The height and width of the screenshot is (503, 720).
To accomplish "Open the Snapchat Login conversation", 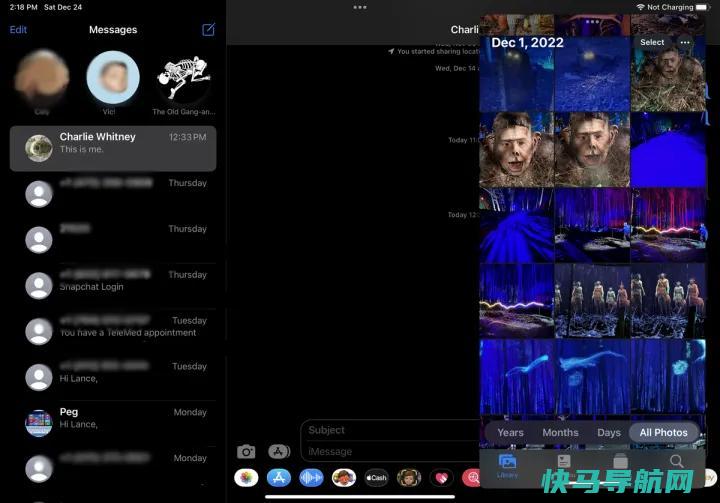I will 113,285.
